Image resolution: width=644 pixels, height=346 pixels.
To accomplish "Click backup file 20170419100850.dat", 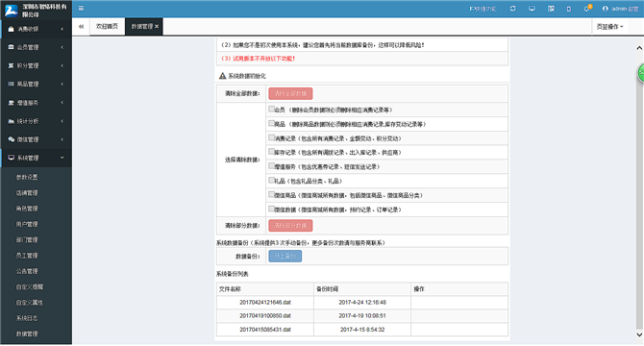I will tap(265, 315).
